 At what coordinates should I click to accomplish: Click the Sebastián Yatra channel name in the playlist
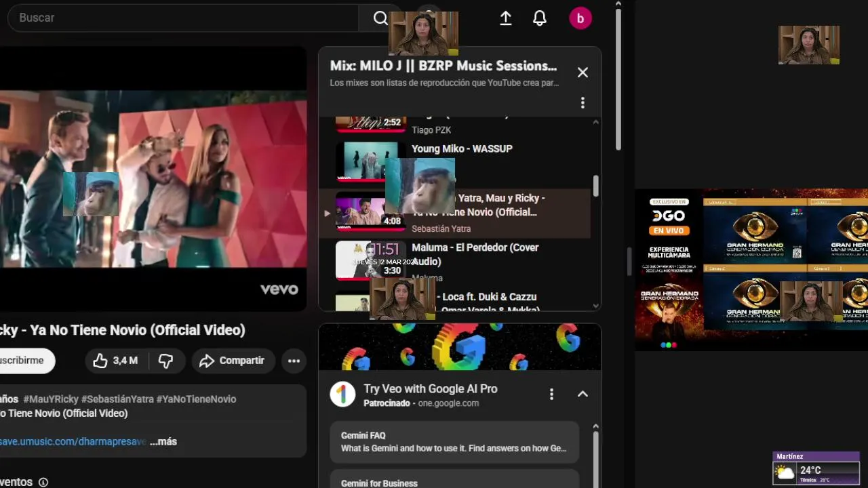[441, 229]
